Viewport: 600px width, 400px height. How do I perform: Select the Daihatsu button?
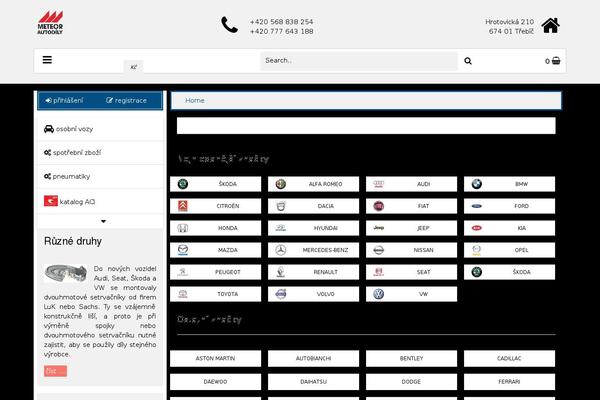click(313, 382)
